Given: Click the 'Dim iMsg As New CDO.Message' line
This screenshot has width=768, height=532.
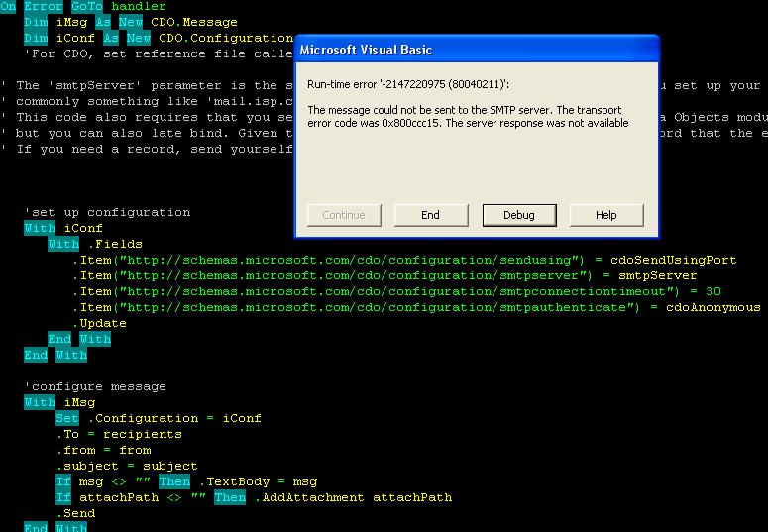Looking at the screenshot, I should [131, 22].
